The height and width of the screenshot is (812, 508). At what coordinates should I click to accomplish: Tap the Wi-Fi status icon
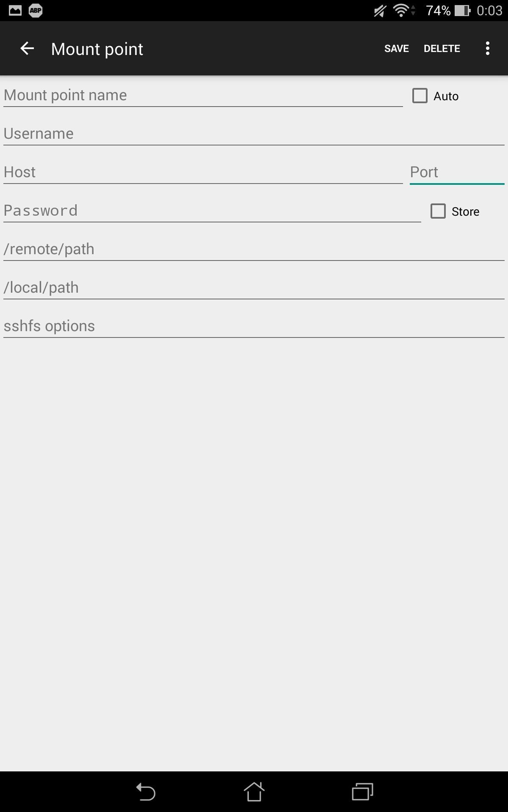[401, 11]
